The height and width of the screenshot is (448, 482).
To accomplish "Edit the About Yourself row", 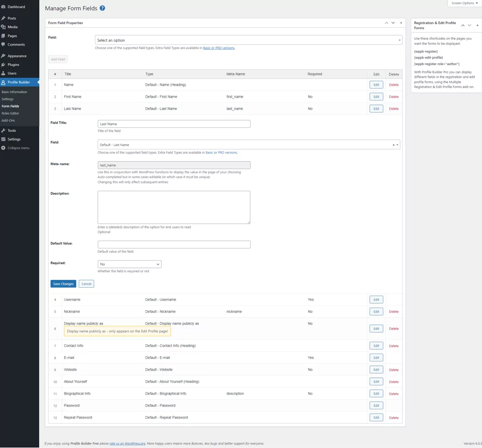I will (x=376, y=382).
